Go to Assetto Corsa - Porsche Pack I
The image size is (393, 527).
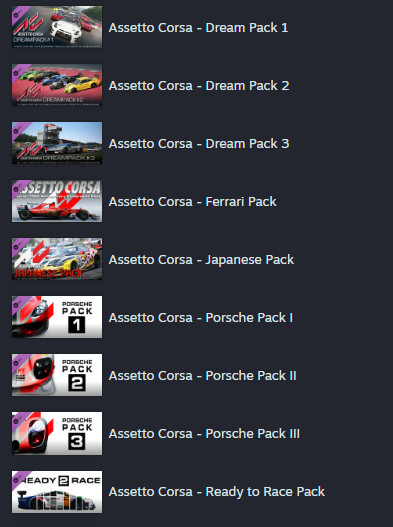(x=201, y=318)
